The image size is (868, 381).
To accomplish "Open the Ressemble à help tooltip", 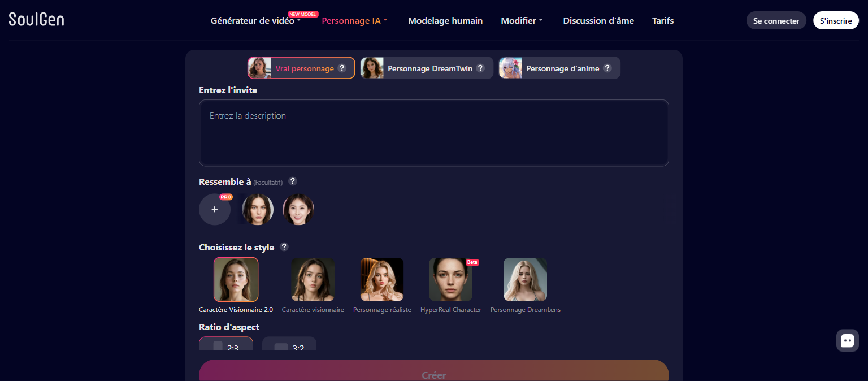I will point(293,181).
